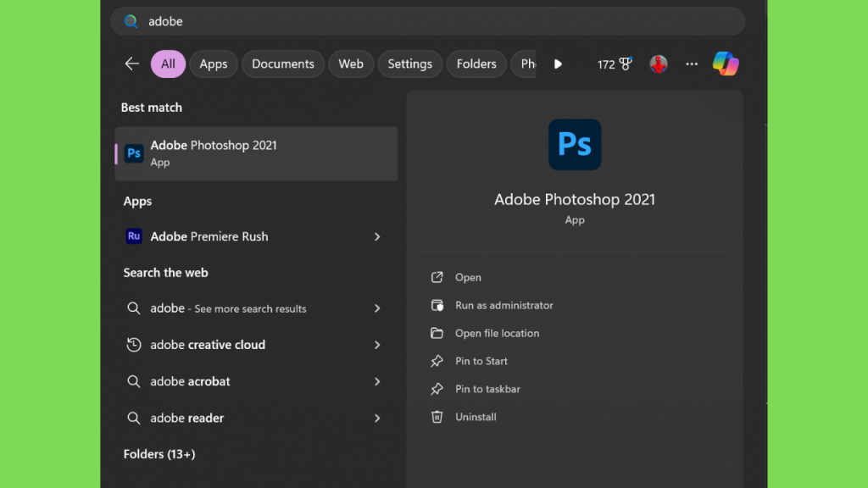Select Adobe Photoshop 2021 best match result
This screenshot has width=868, height=488.
(x=256, y=154)
